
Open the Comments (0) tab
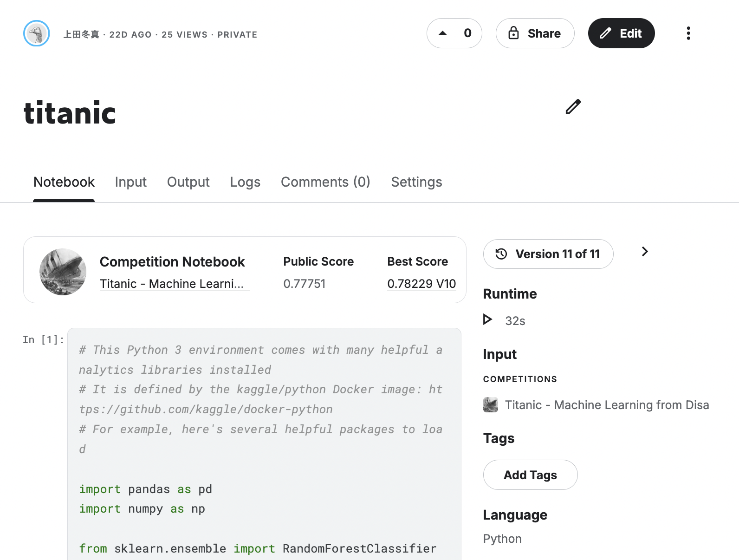[325, 182]
